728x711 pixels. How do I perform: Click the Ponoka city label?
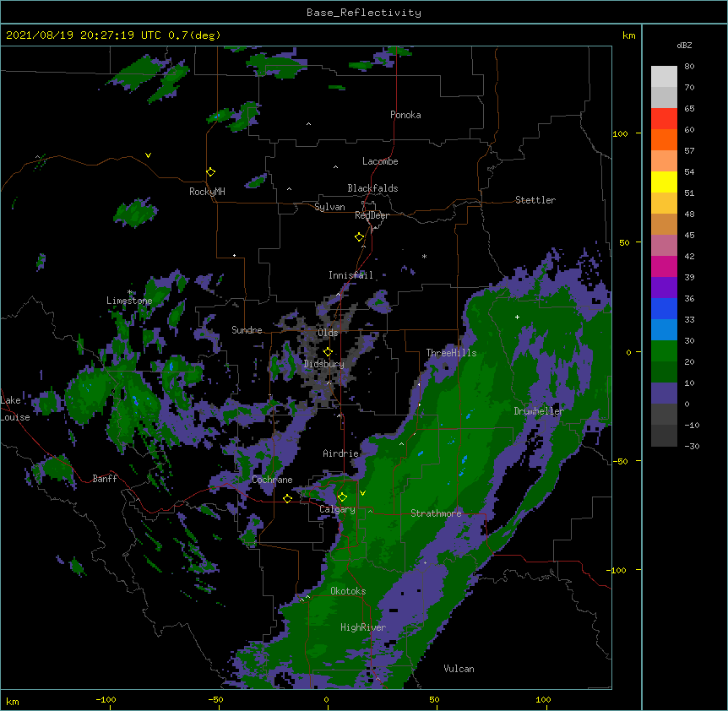click(x=405, y=115)
